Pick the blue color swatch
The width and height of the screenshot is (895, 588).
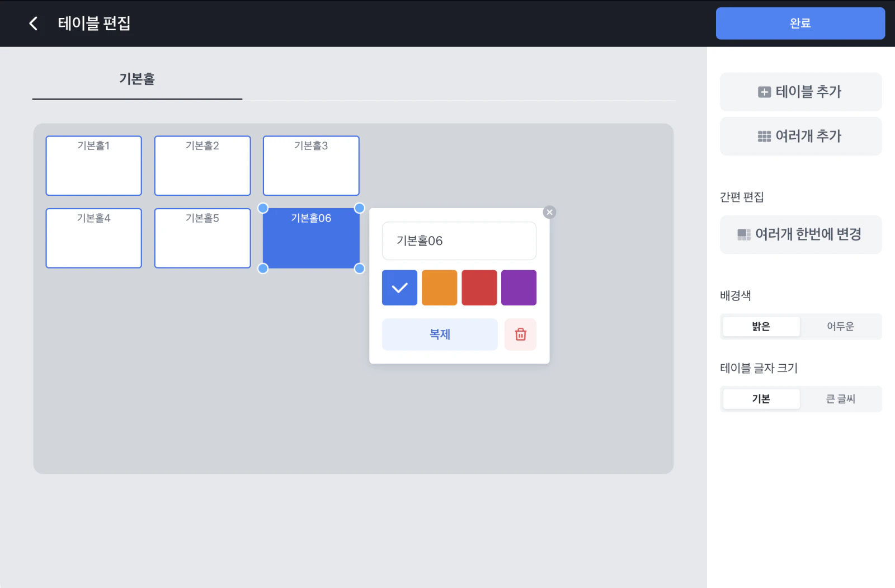pyautogui.click(x=399, y=288)
